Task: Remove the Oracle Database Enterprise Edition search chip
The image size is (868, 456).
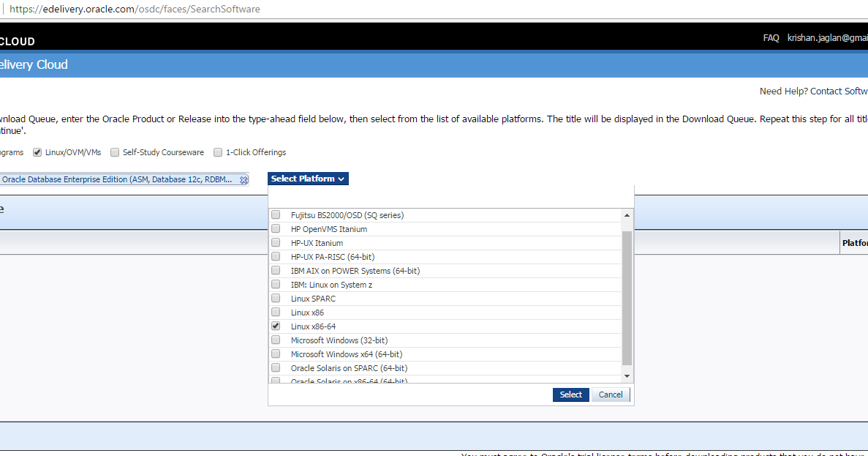Action: pos(244,180)
